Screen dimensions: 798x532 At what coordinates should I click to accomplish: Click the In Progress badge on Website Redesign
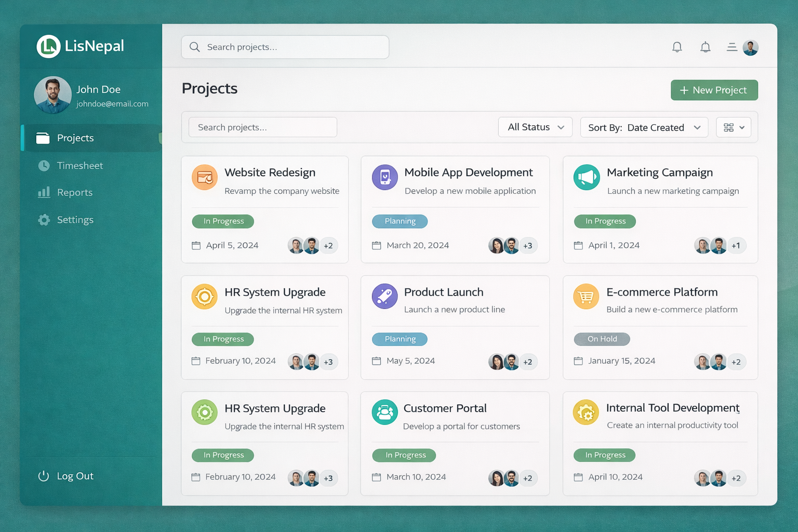tap(223, 221)
